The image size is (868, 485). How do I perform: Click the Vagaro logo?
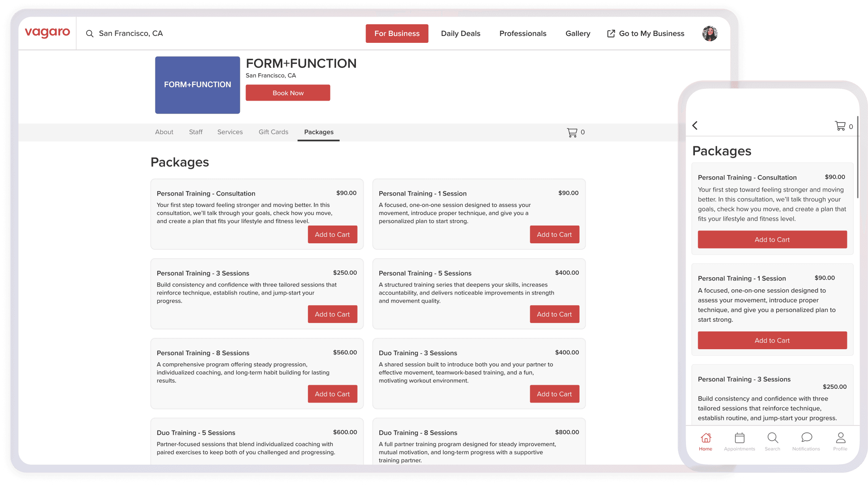pos(47,33)
